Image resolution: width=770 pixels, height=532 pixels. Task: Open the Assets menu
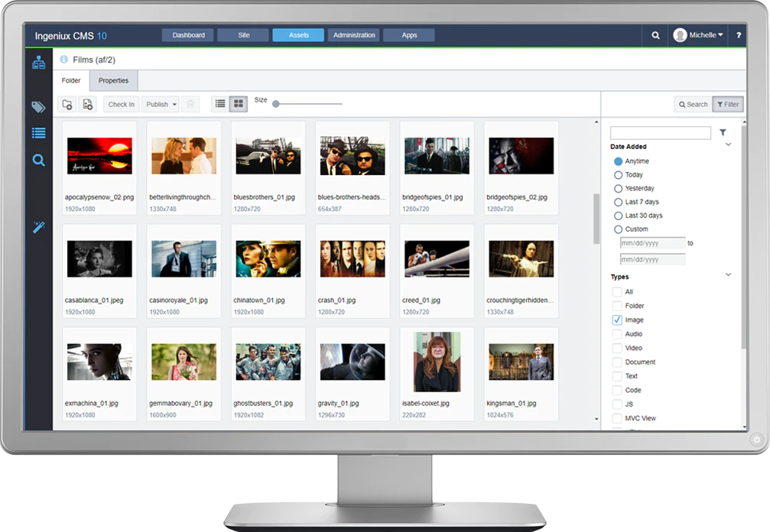point(298,35)
